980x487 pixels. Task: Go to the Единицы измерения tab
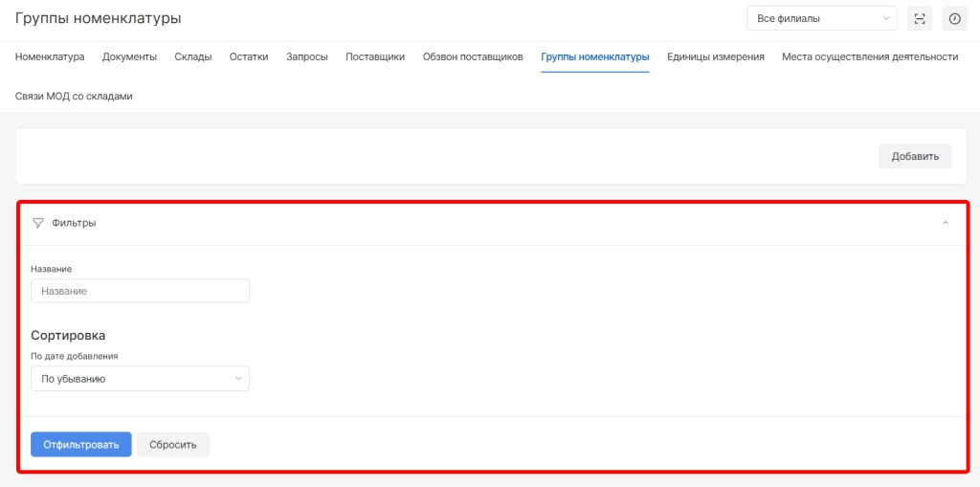pos(715,57)
